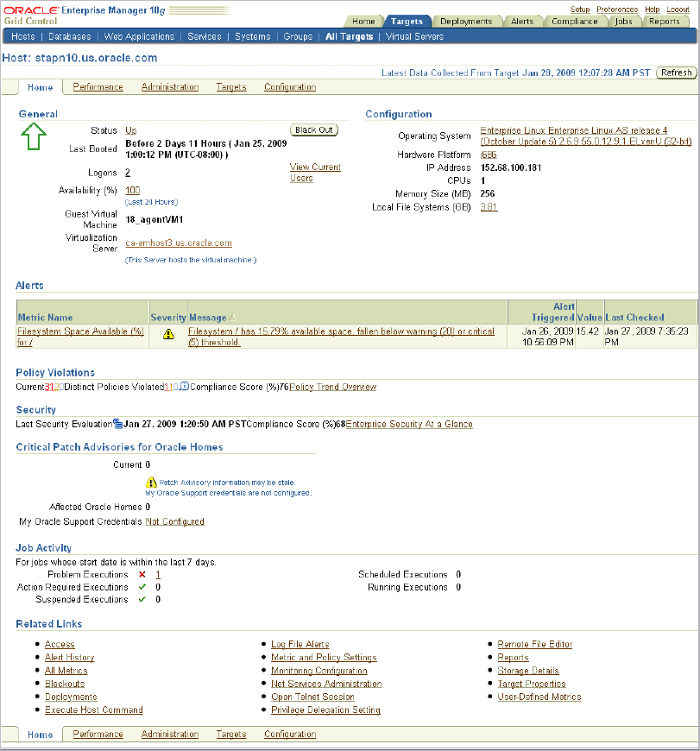Image resolution: width=700 pixels, height=751 pixels.
Task: Click the patch advisory stale warning icon
Action: (x=151, y=482)
